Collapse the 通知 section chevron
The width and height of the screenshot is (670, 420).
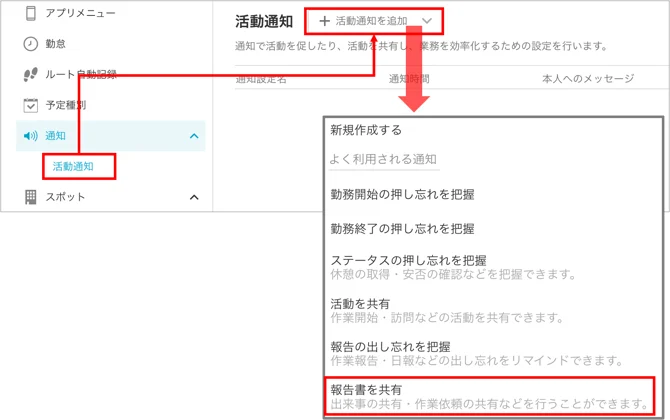point(194,136)
